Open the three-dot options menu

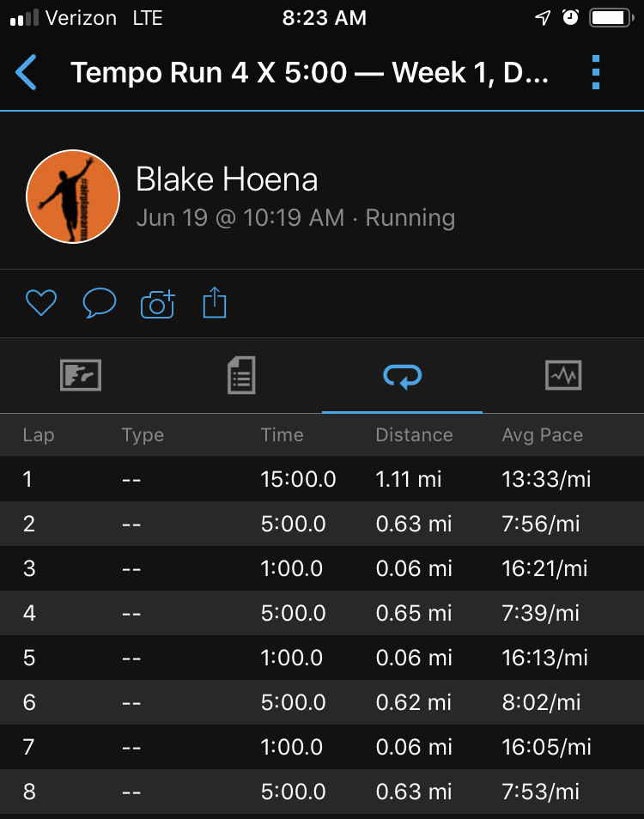click(596, 72)
